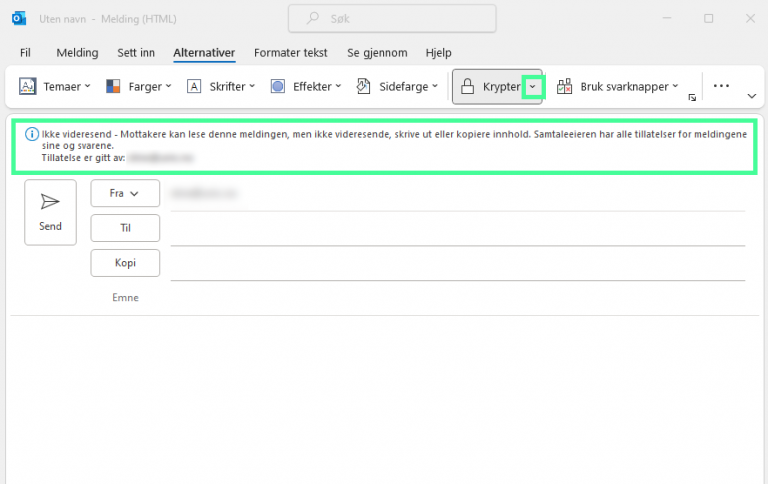The height and width of the screenshot is (484, 768).
Task: Click the Sidefarge page color icon
Action: click(x=365, y=87)
